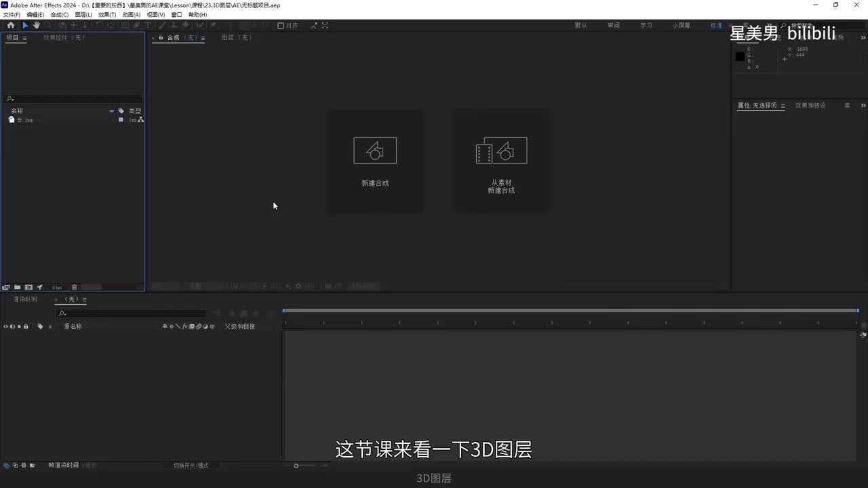Screen dimensions: 868x488
Task: Switch to 小屏幕 workspace
Action: pos(682,26)
